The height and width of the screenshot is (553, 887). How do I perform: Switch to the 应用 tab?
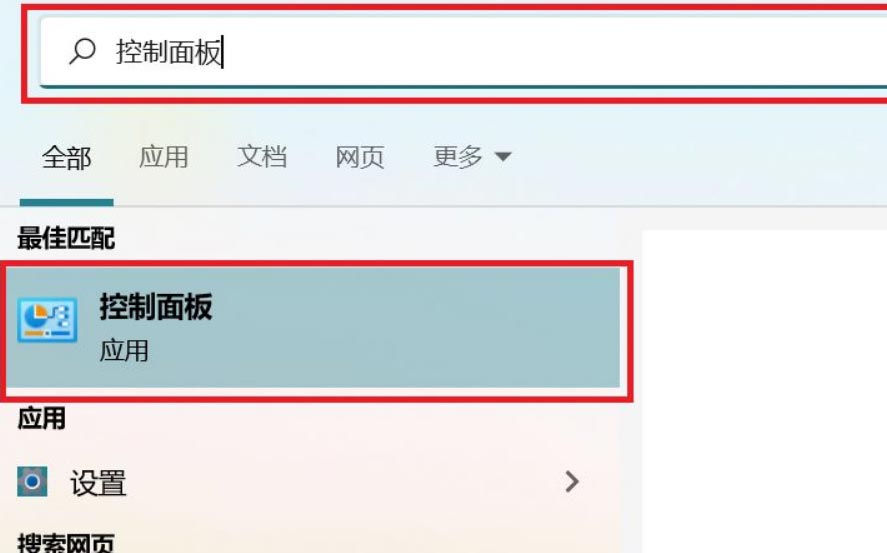coord(163,157)
